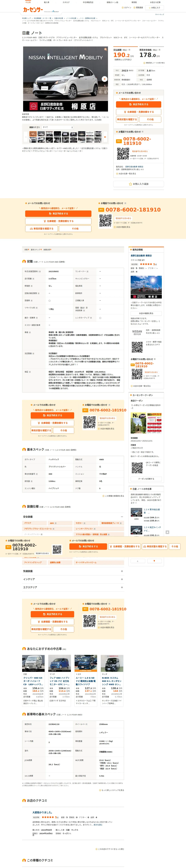Click help icon next to リサイクル料
186x868 pixels.
coord(37,308)
